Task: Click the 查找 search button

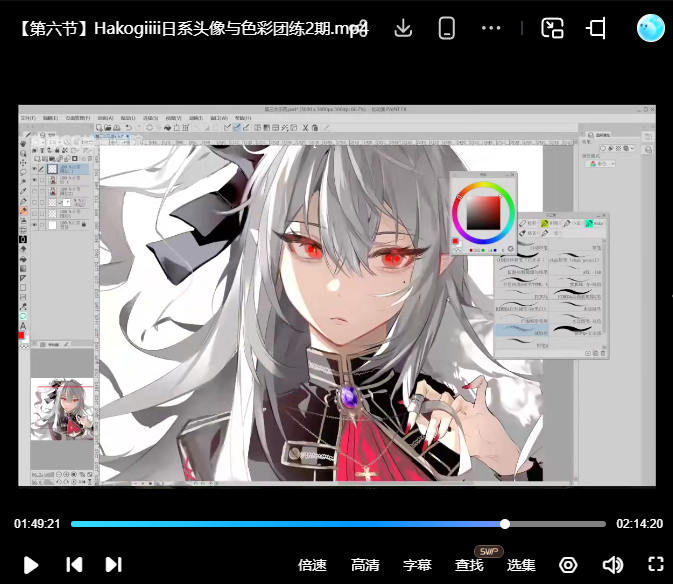Action: [469, 565]
